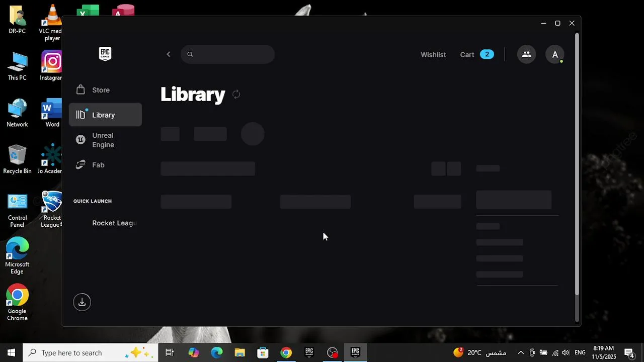Click the search magnifier icon
Screen dimensions: 644x362
click(x=190, y=54)
